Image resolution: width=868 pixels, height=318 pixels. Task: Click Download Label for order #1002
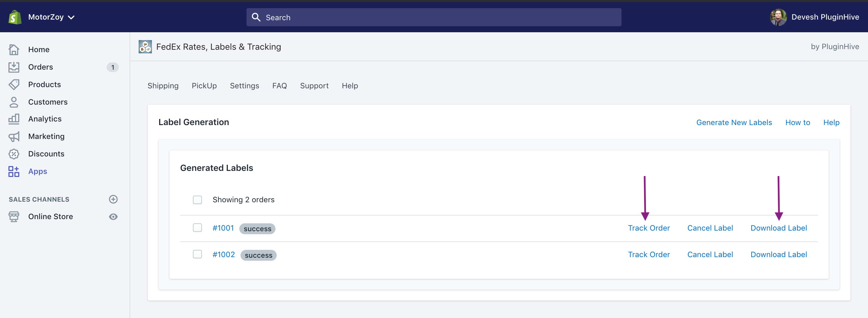[x=779, y=255]
